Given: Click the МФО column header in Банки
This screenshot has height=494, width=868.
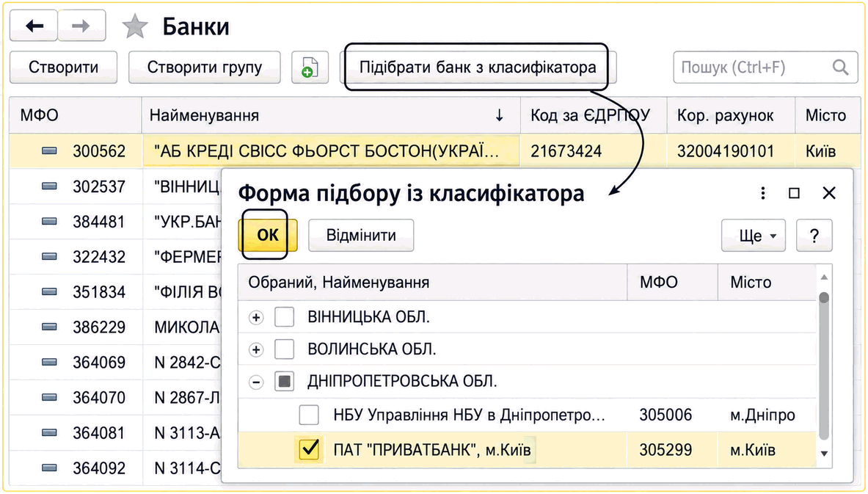Looking at the screenshot, I should pos(76,115).
